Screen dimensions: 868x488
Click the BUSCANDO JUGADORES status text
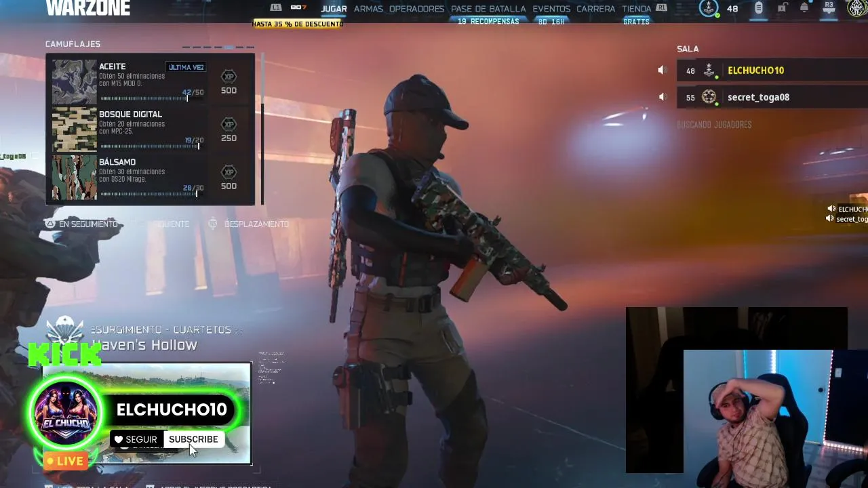pyautogui.click(x=714, y=125)
